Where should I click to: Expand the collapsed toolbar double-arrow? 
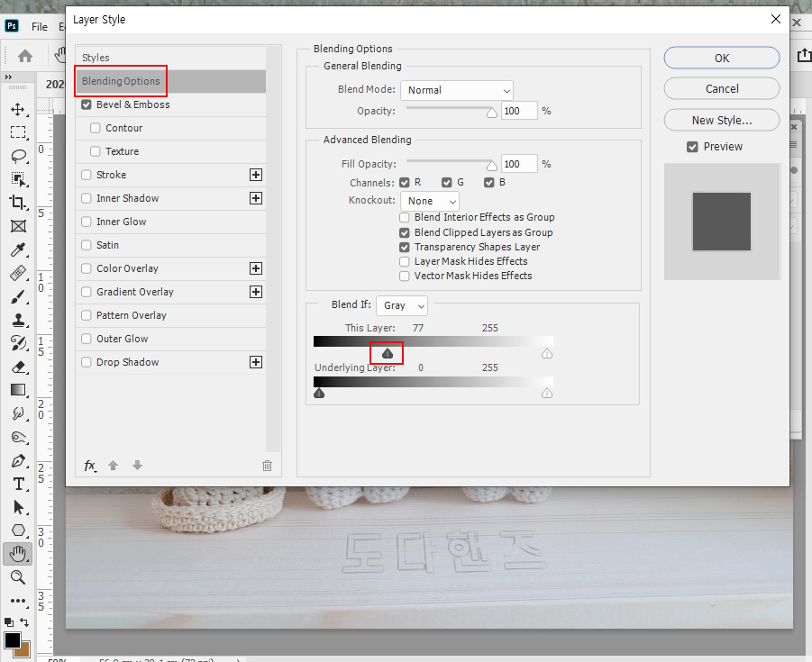click(x=8, y=77)
